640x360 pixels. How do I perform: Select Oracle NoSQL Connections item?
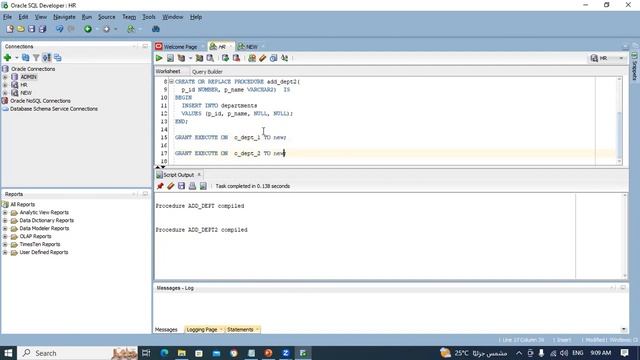(40, 101)
